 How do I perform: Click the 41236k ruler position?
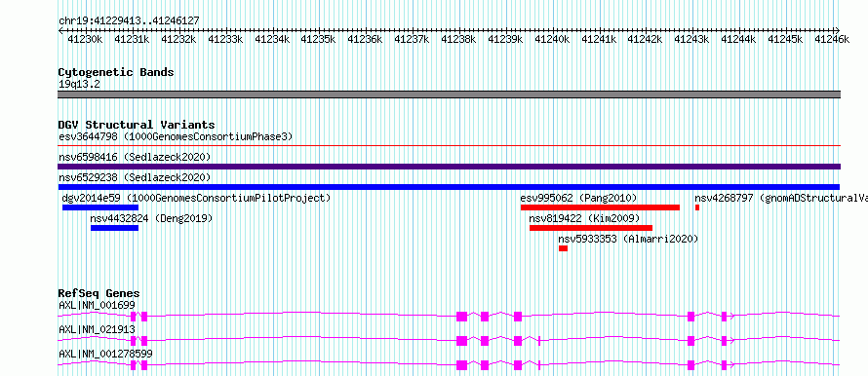pyautogui.click(x=365, y=39)
